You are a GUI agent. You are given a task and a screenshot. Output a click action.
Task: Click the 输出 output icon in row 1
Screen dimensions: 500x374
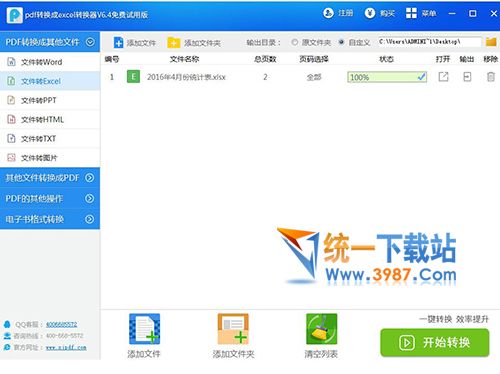tap(467, 77)
